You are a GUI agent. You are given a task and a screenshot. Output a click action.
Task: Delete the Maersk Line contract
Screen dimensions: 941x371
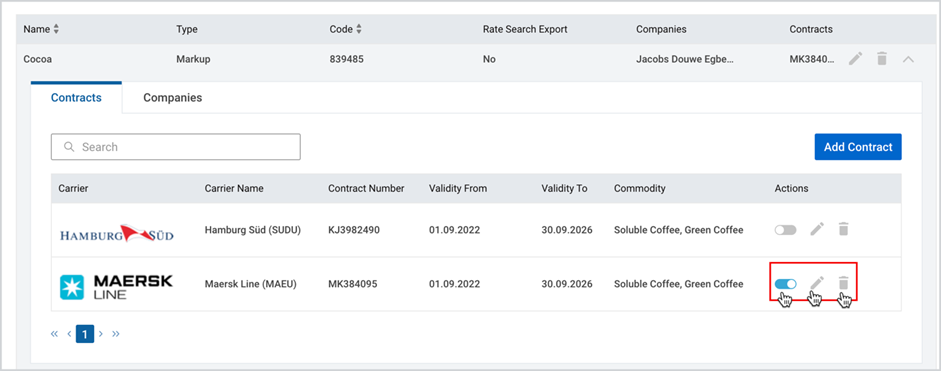(x=843, y=283)
